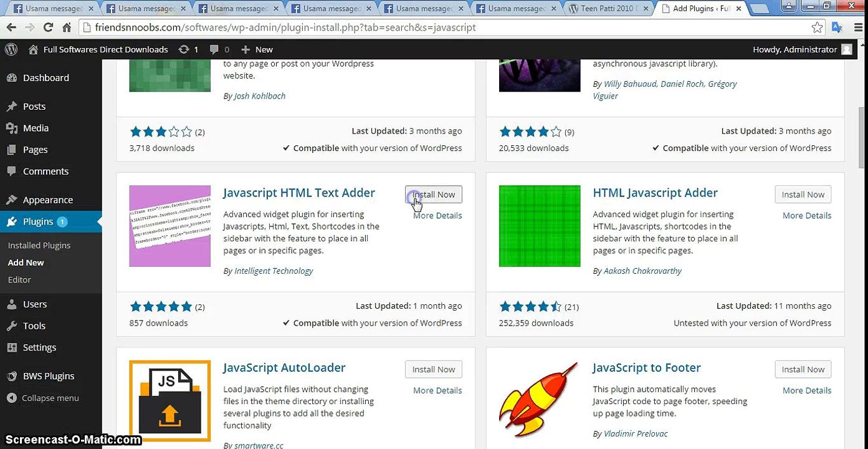
Task: Open the browser home icon
Action: (x=67, y=27)
